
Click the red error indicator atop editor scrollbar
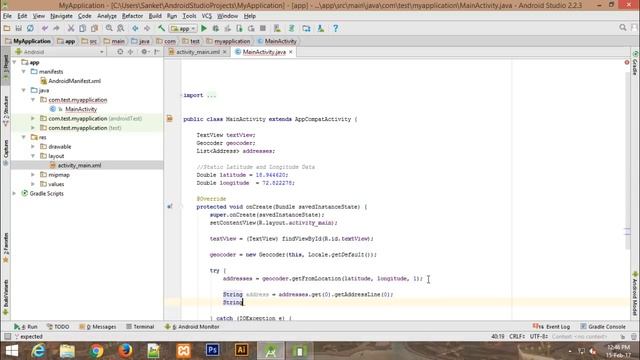627,62
